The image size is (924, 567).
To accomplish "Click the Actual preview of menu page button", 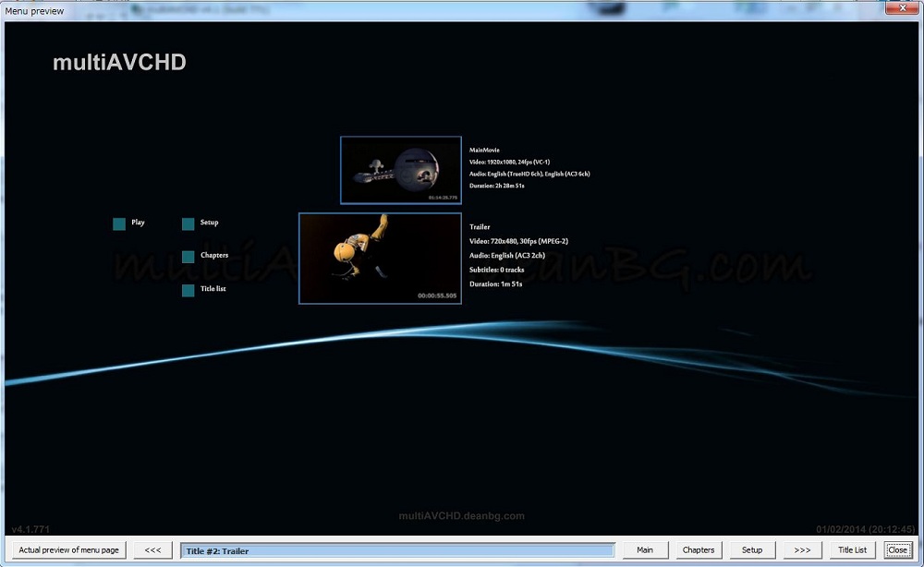I will point(69,550).
